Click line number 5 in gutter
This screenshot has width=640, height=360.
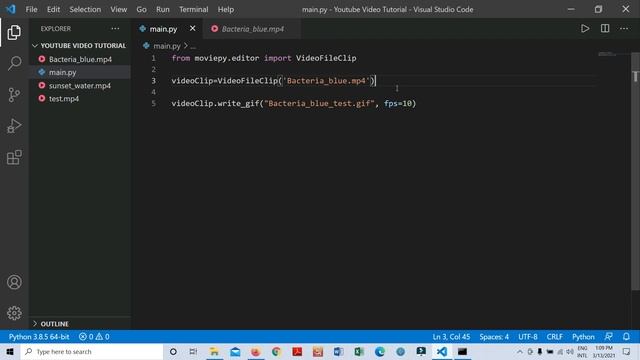click(x=153, y=103)
